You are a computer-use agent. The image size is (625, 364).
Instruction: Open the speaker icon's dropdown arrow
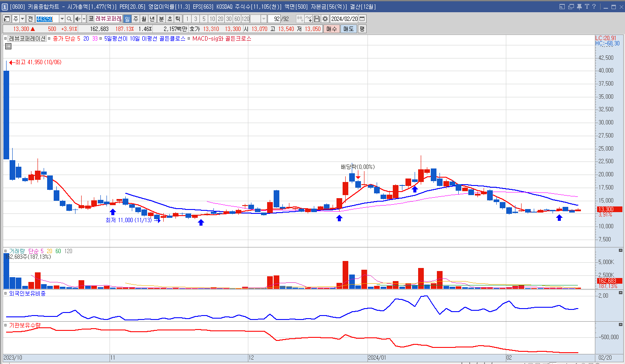click(x=84, y=19)
